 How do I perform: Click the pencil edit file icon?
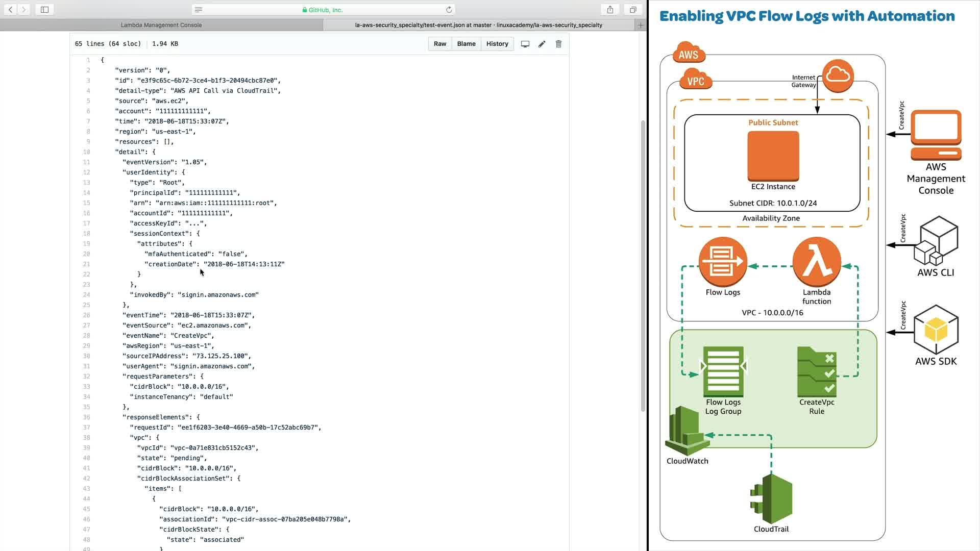click(542, 44)
